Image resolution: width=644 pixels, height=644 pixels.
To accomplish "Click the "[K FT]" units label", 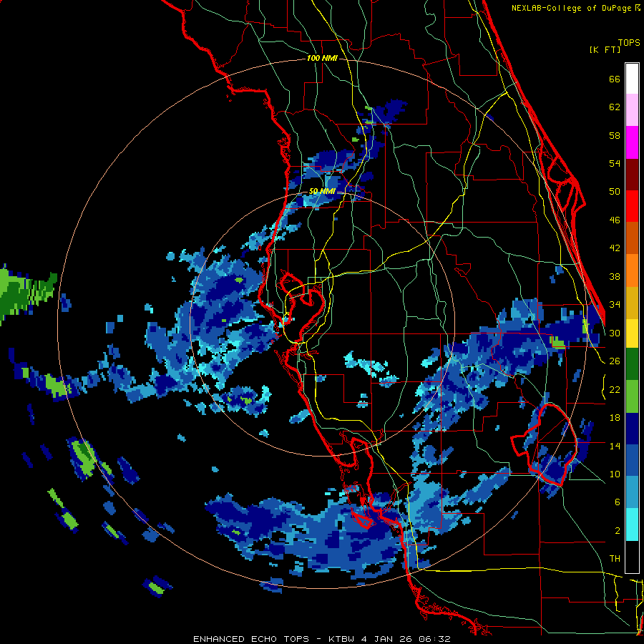I will pos(605,49).
